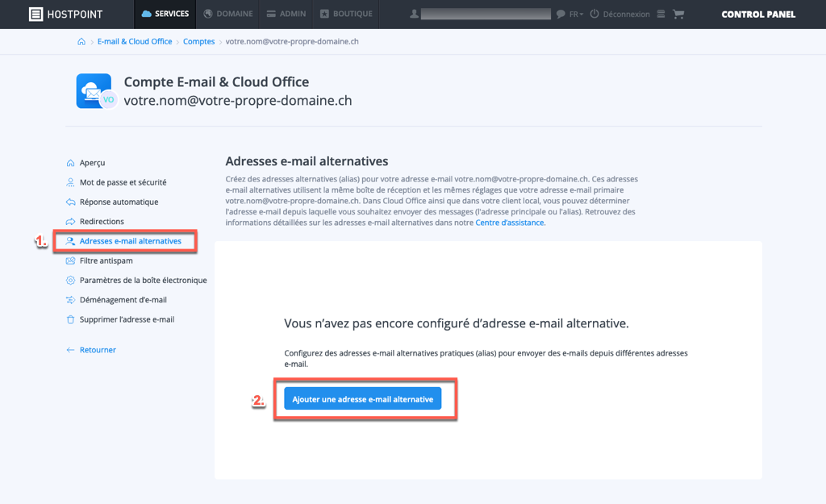The image size is (826, 504).
Task: Click the Paramètres gear icon
Action: (x=71, y=280)
